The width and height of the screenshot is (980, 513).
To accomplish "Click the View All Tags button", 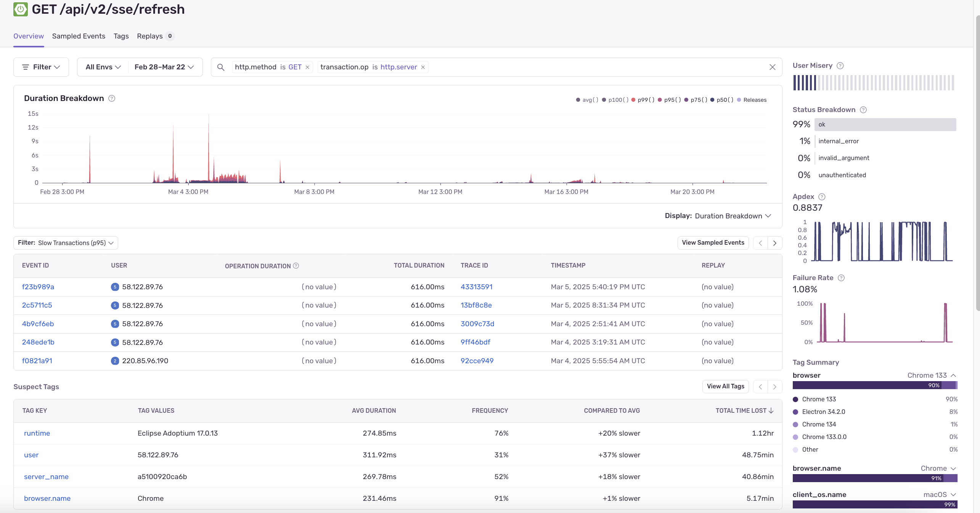I will coord(725,386).
